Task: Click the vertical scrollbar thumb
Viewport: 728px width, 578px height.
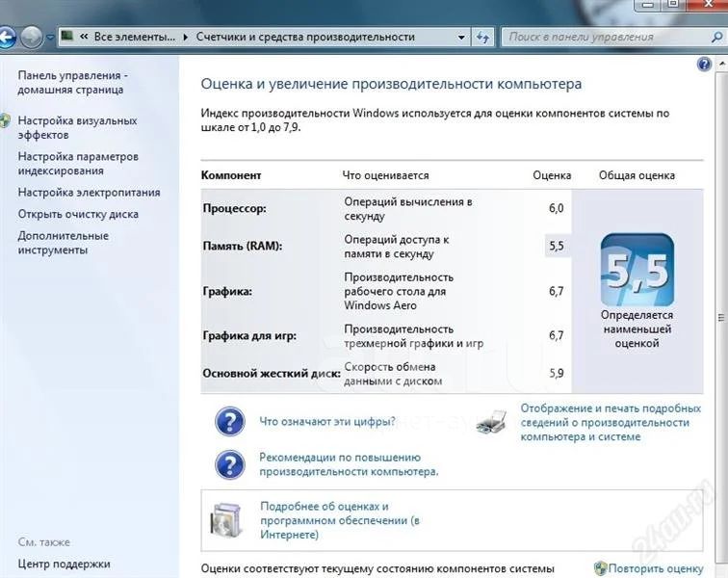Action: click(x=721, y=318)
